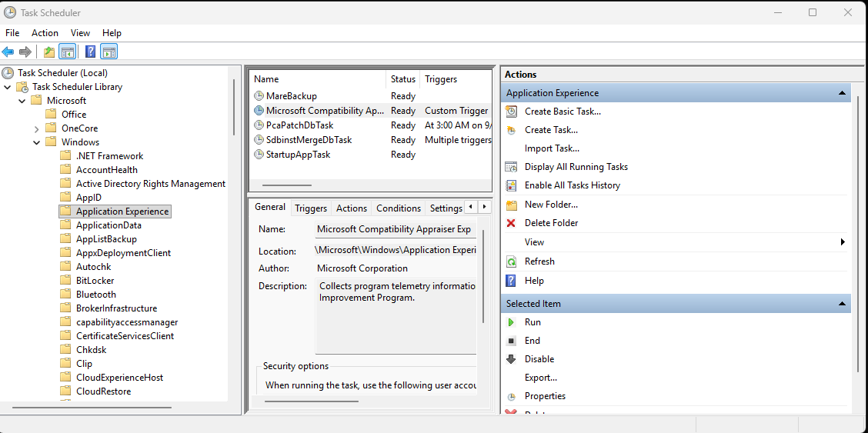
Task: Select the AccountHealth folder
Action: pos(107,170)
